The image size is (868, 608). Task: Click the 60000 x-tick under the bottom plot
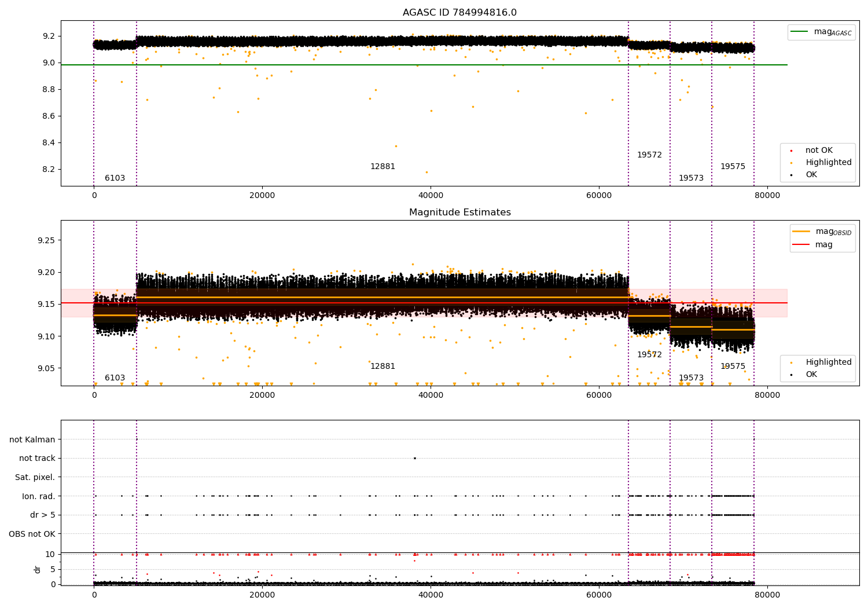[599, 595]
